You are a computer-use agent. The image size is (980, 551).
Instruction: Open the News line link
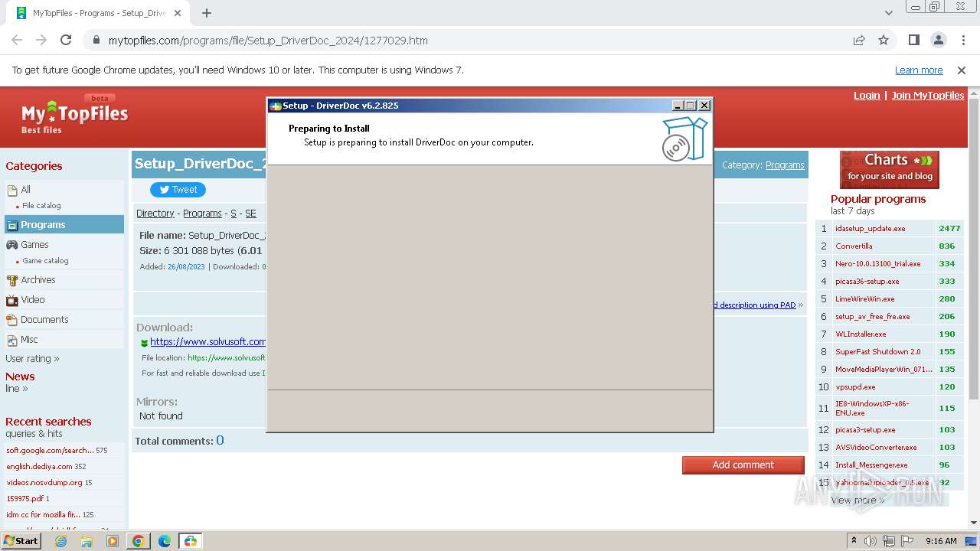(x=16, y=388)
